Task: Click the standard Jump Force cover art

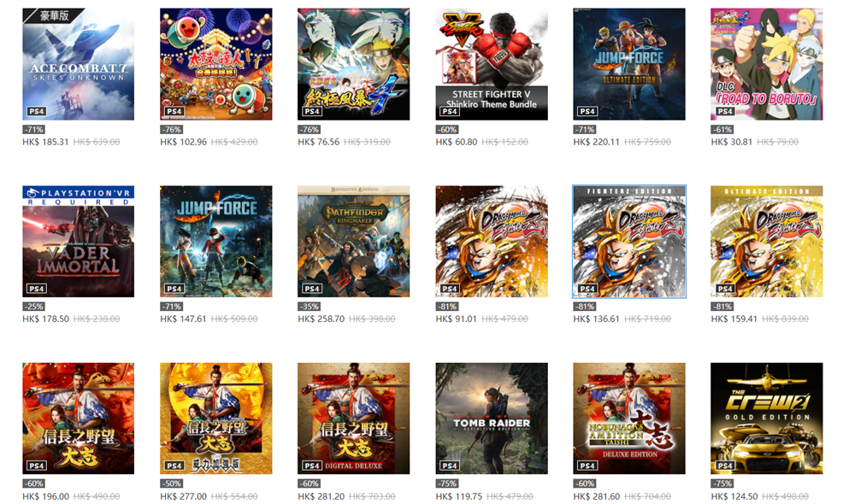Action: click(x=216, y=242)
